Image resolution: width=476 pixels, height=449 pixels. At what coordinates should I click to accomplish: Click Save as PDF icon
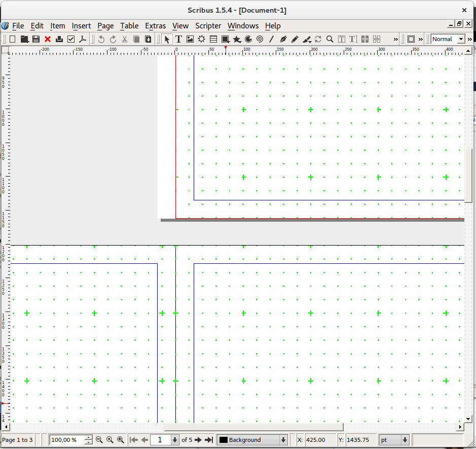click(x=83, y=39)
